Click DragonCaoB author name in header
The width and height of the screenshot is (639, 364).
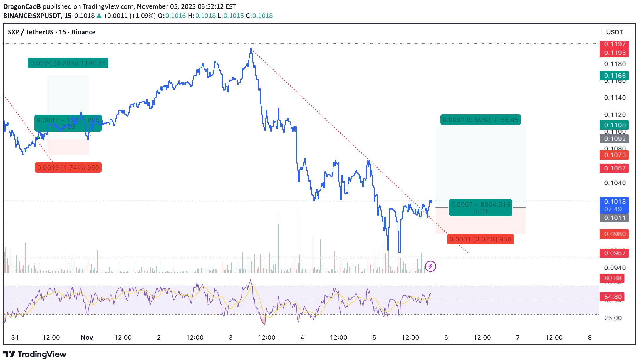point(22,6)
